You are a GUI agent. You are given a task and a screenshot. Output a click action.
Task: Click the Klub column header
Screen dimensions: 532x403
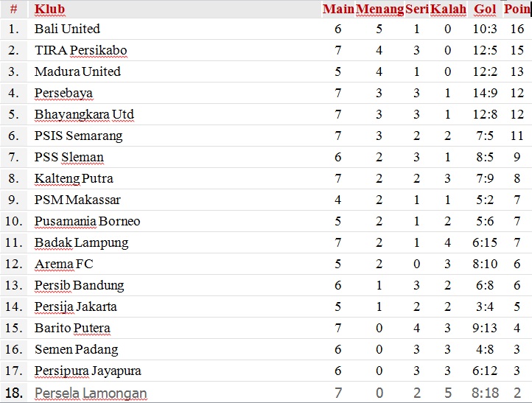(49, 10)
